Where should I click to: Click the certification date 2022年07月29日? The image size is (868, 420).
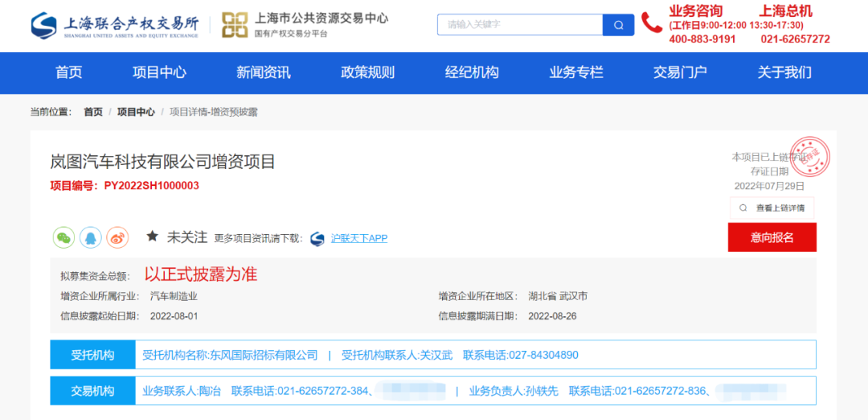[x=769, y=186]
